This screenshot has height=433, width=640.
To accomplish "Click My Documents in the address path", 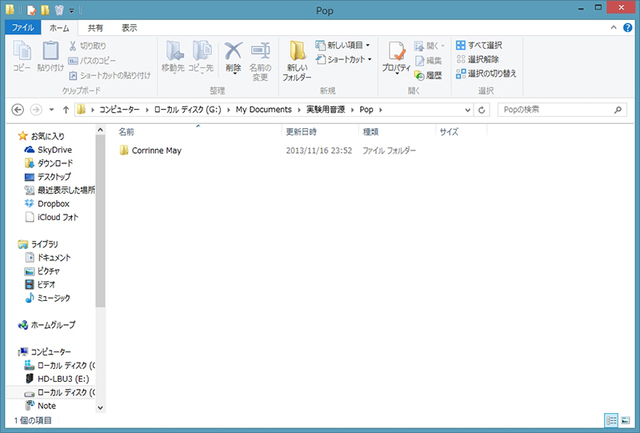I will click(x=263, y=109).
